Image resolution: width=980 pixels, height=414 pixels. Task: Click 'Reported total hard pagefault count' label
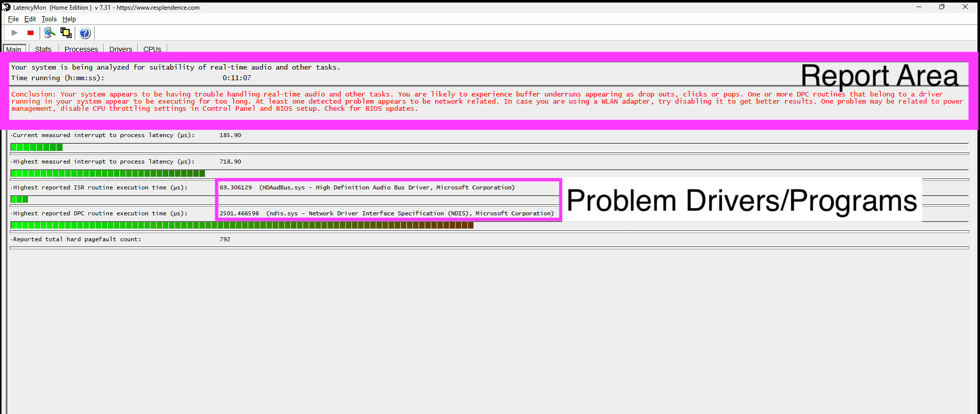pyautogui.click(x=77, y=239)
